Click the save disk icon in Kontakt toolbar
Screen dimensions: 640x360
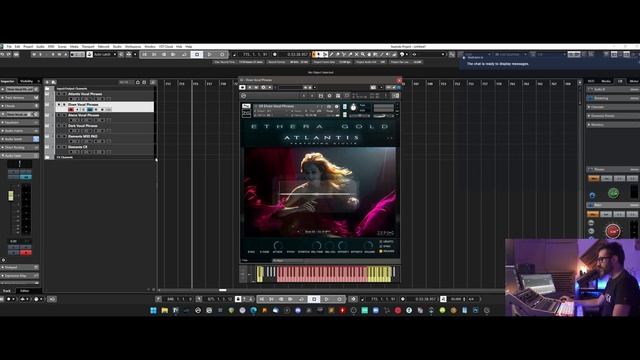[x=321, y=96]
